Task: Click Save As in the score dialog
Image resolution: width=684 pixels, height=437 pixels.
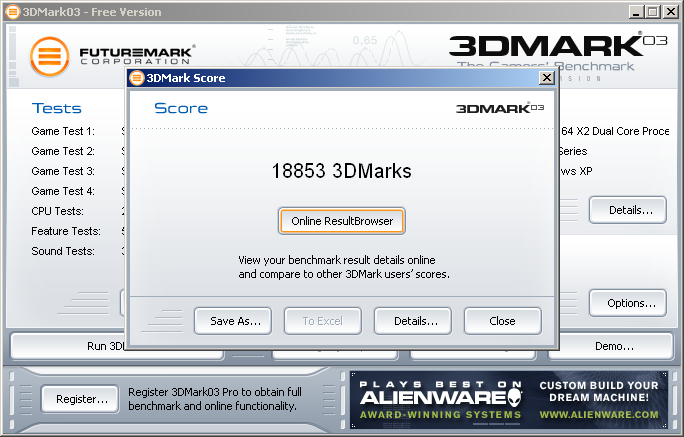Action: click(x=233, y=321)
